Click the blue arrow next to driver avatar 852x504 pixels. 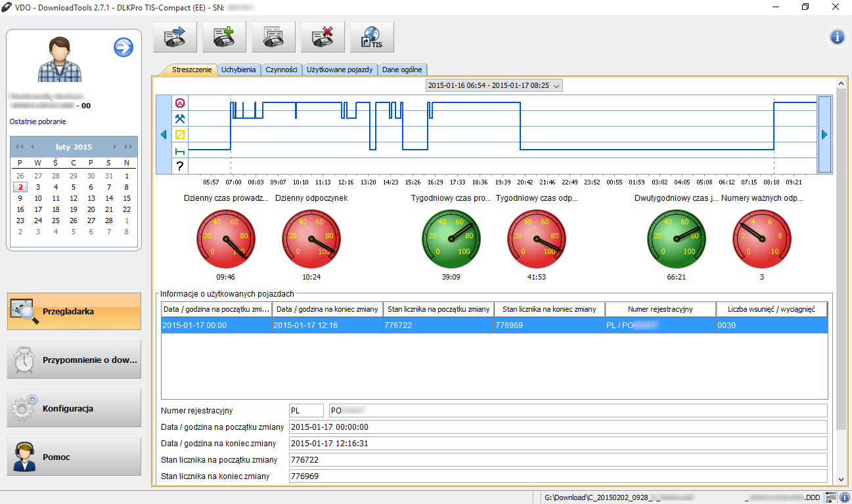pos(123,47)
